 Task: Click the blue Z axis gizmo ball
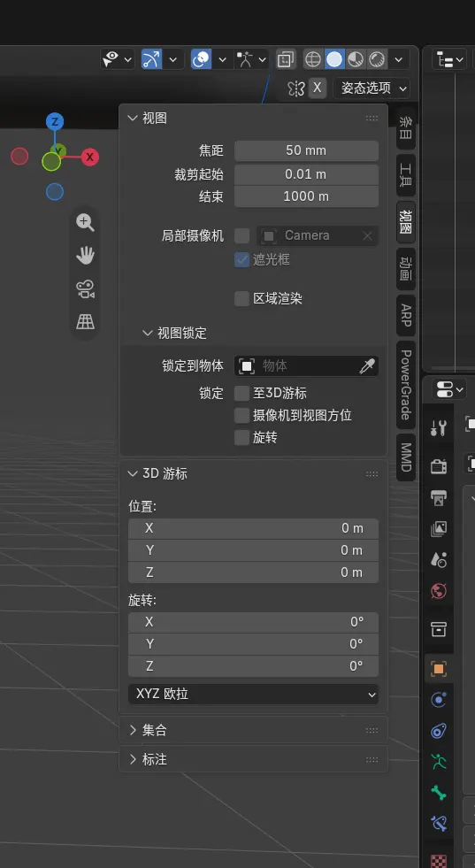coord(54,121)
